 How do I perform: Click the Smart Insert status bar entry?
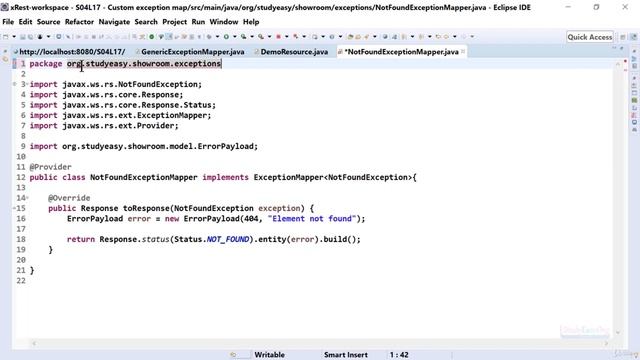(x=346, y=355)
